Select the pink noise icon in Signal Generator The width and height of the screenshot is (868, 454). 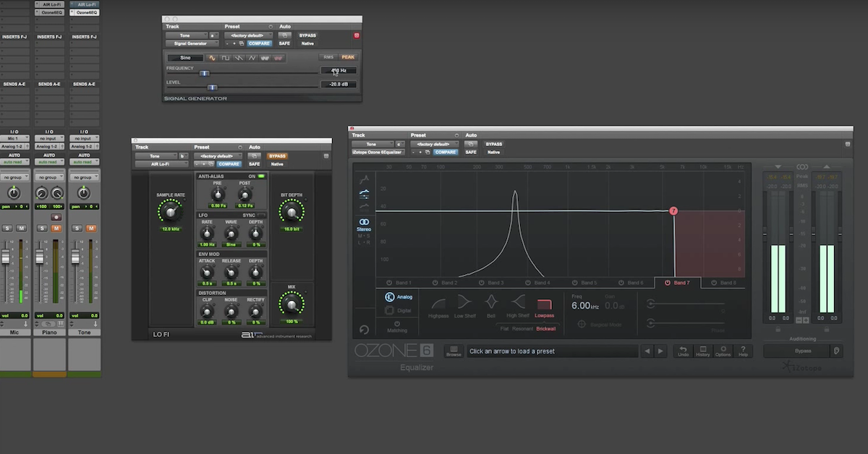click(278, 58)
